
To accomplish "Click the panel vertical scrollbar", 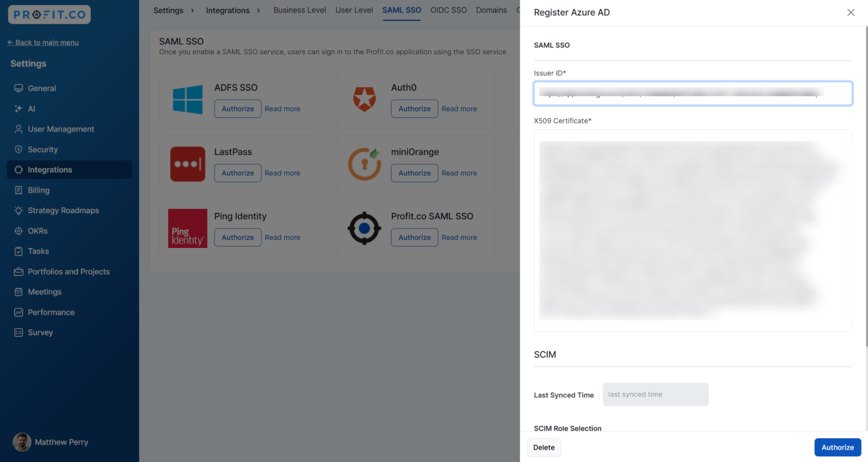I will (866, 187).
